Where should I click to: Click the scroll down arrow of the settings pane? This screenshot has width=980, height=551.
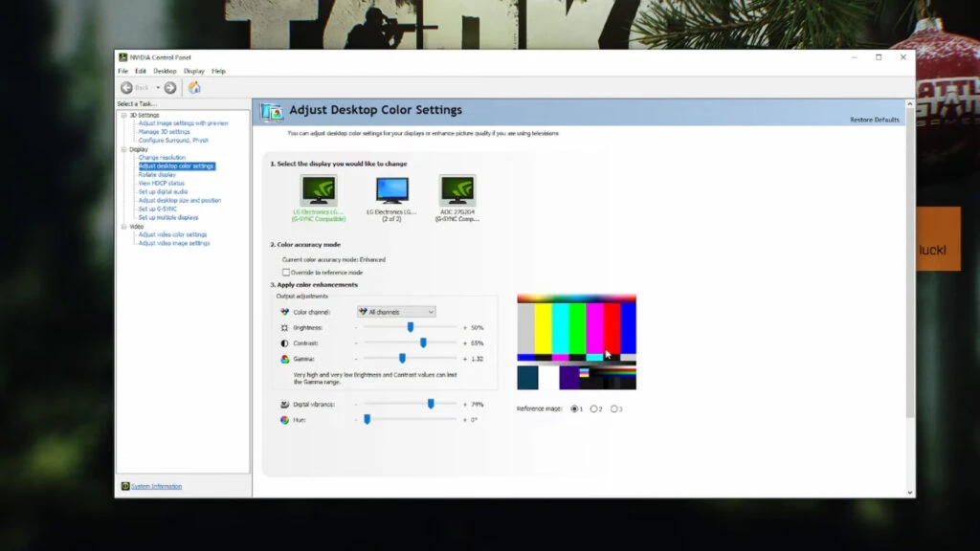click(x=909, y=493)
